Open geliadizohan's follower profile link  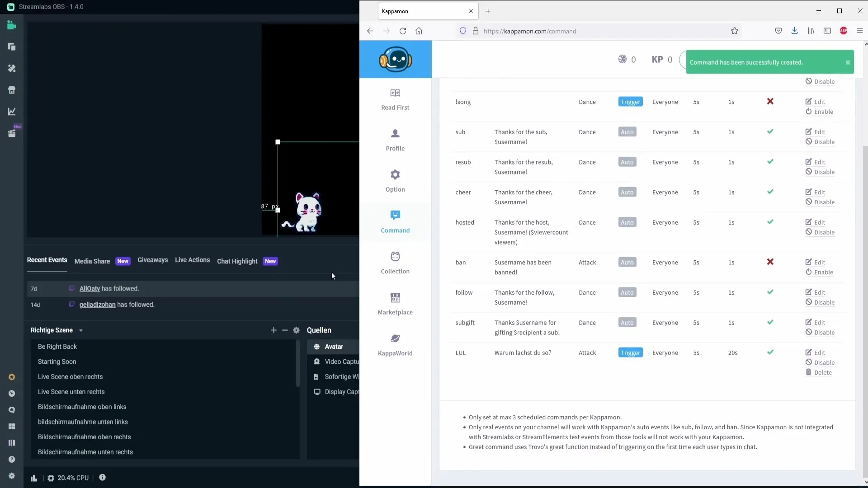(x=97, y=305)
